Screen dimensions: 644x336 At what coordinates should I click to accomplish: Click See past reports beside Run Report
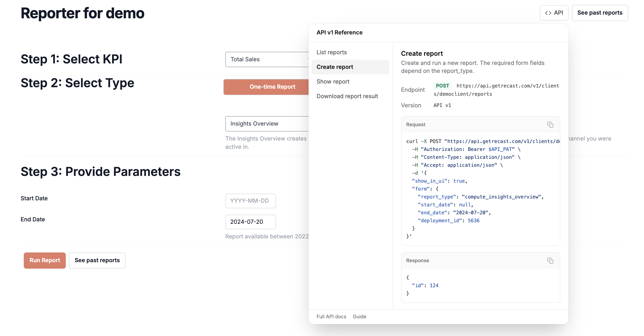pos(97,260)
